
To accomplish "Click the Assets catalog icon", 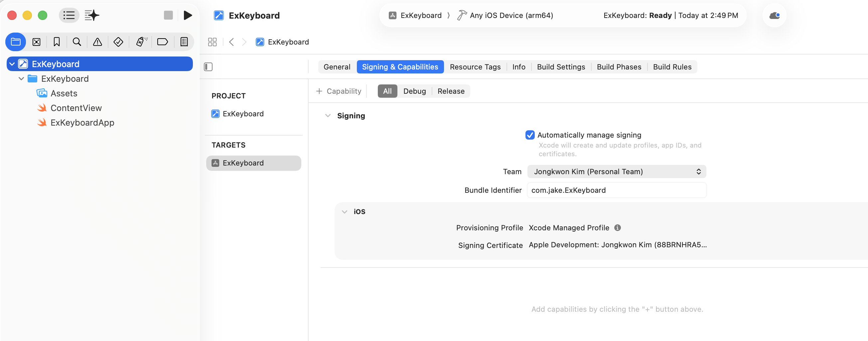I will tap(42, 93).
